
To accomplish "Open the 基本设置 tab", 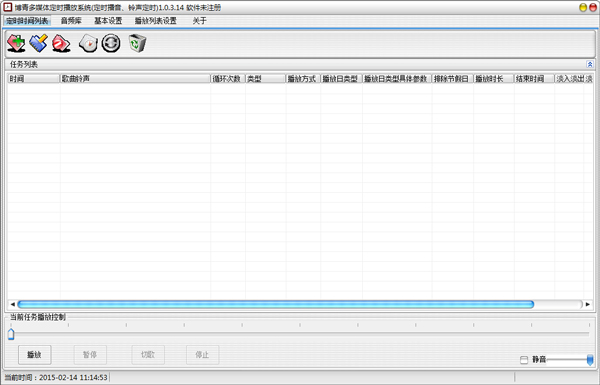I will pyautogui.click(x=108, y=21).
